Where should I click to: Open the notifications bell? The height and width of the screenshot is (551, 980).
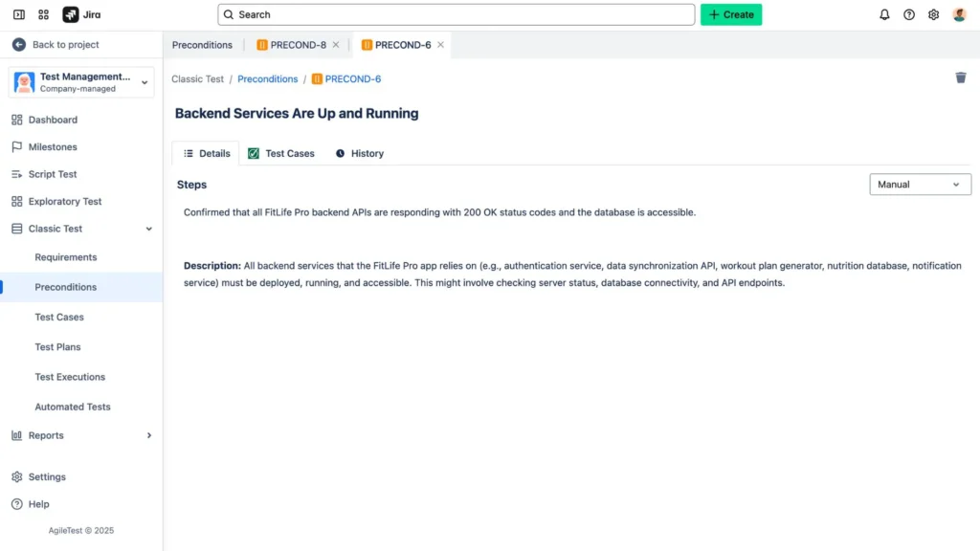tap(884, 14)
